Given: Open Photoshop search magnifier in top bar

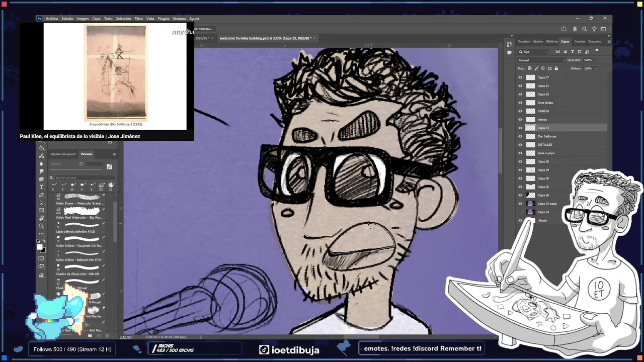Looking at the screenshot, I should pos(584,29).
